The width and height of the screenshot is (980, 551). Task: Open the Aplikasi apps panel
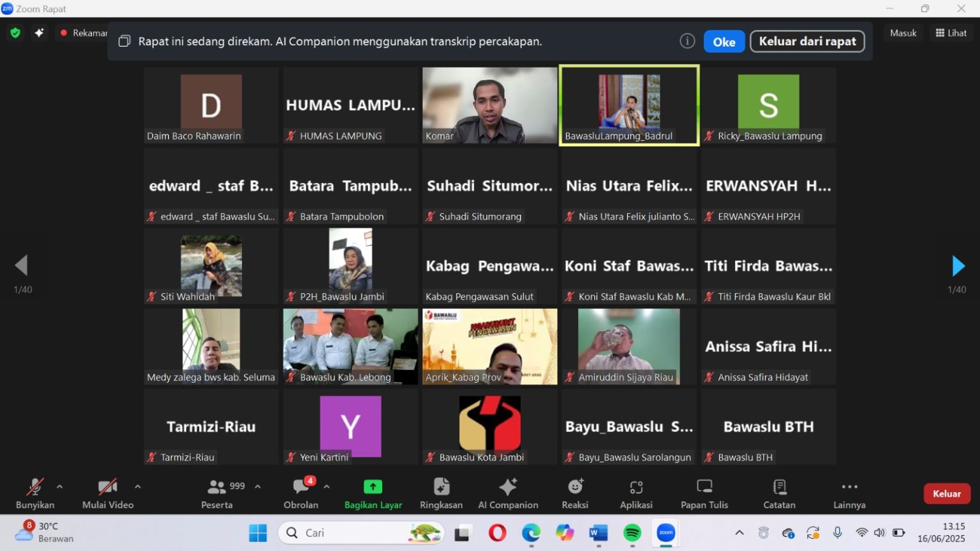[636, 493]
